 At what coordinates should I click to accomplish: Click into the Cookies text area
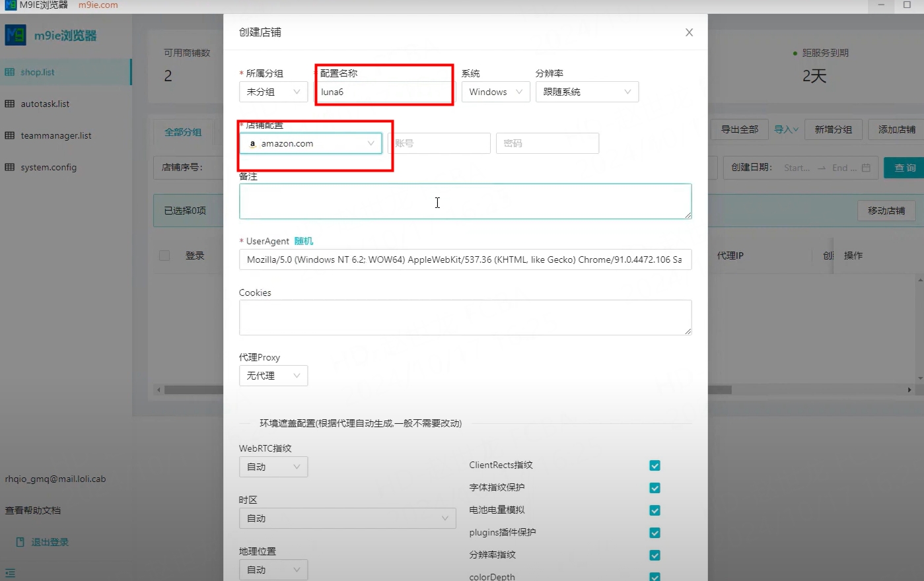465,318
